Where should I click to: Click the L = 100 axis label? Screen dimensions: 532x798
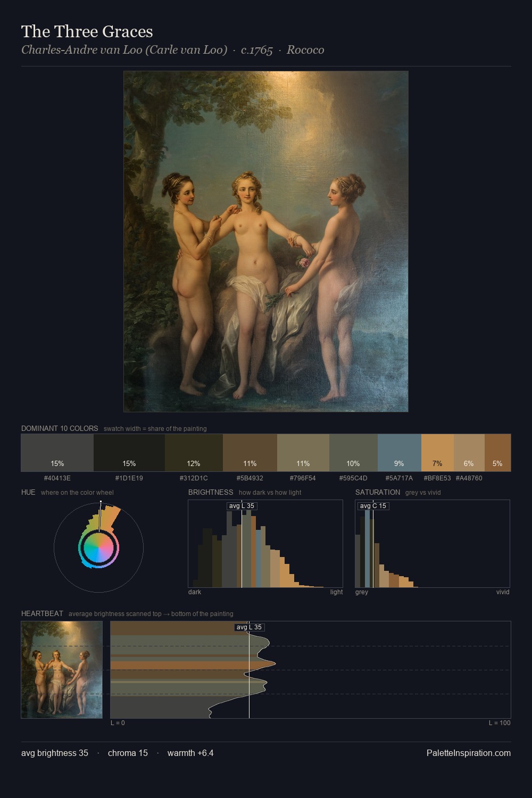(500, 723)
